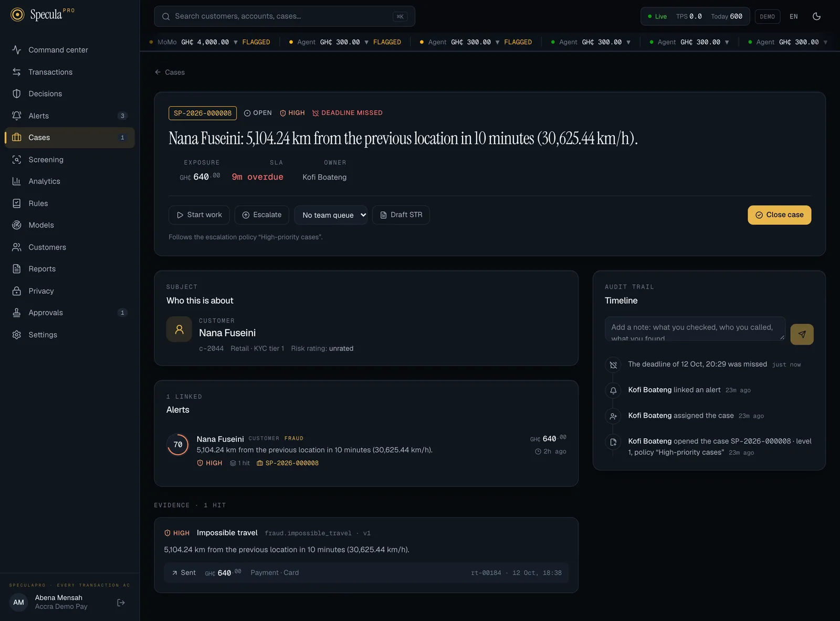This screenshot has height=621, width=840.
Task: Click the DEADLINE MISSED label
Action: tap(347, 113)
